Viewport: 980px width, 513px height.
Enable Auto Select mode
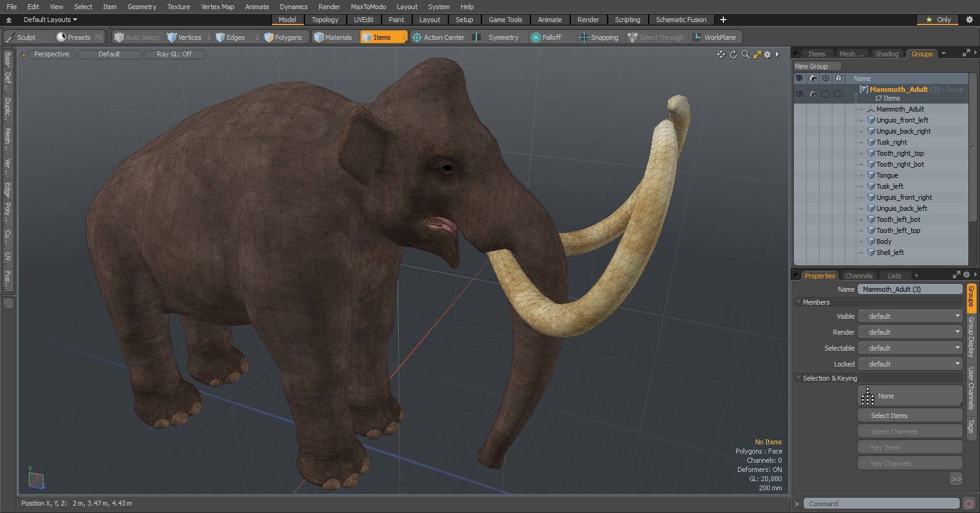[x=137, y=37]
